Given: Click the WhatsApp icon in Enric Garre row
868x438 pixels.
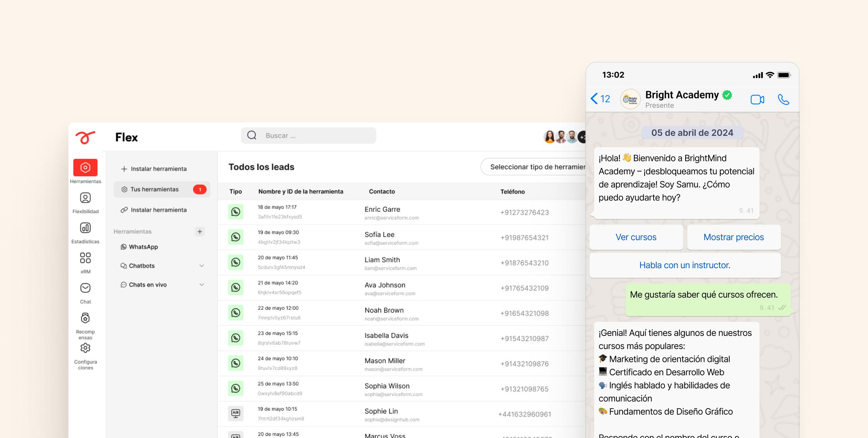Looking at the screenshot, I should (236, 212).
